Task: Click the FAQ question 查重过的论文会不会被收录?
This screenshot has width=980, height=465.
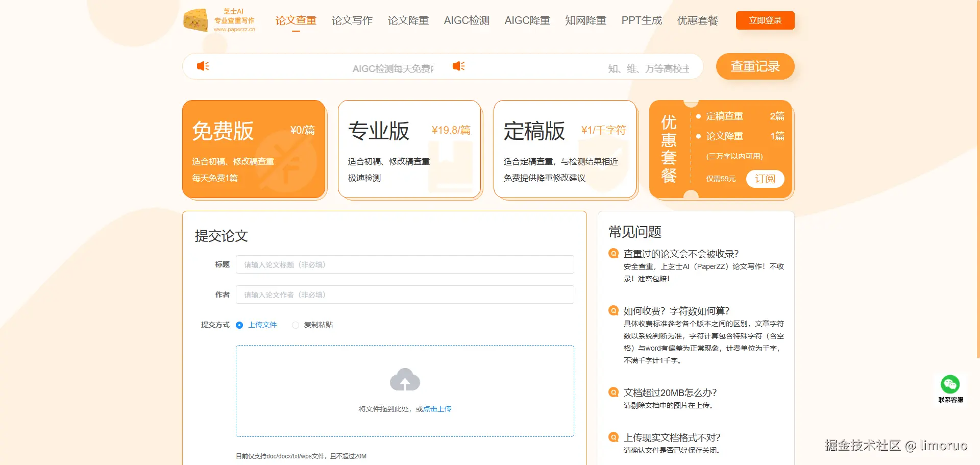Action: coord(681,254)
